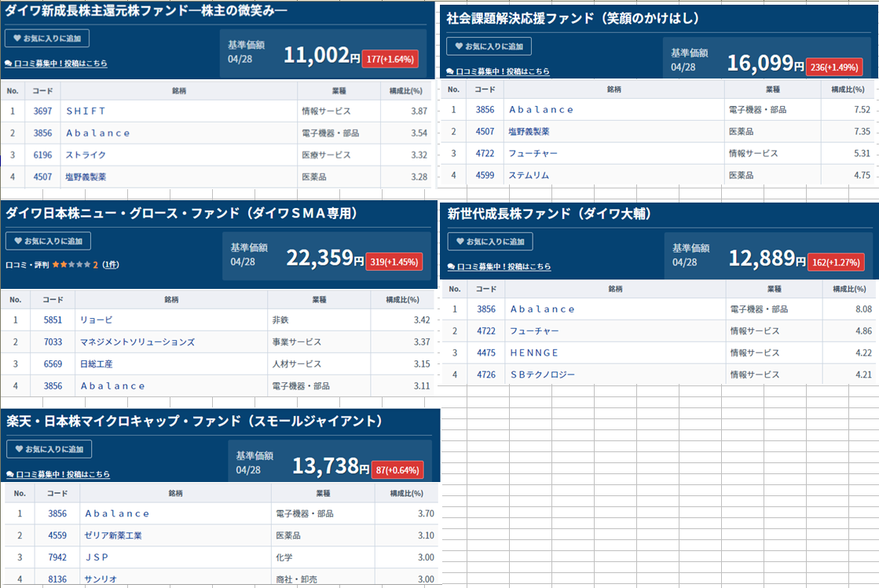Click the heart icon in 楽天・日本株マイクロキャップ panel

(x=17, y=450)
